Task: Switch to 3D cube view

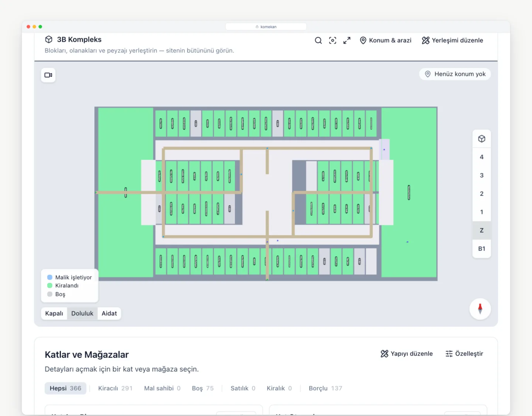Action: (481, 139)
